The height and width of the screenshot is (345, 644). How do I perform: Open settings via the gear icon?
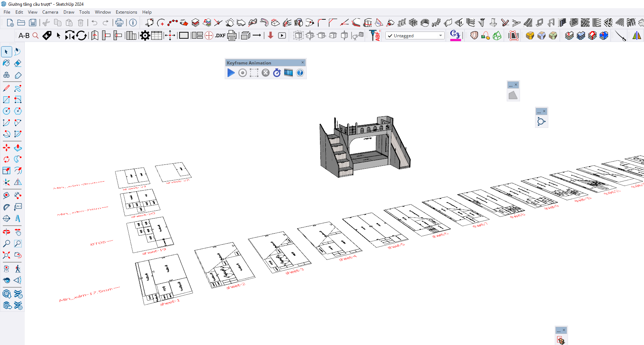point(145,35)
